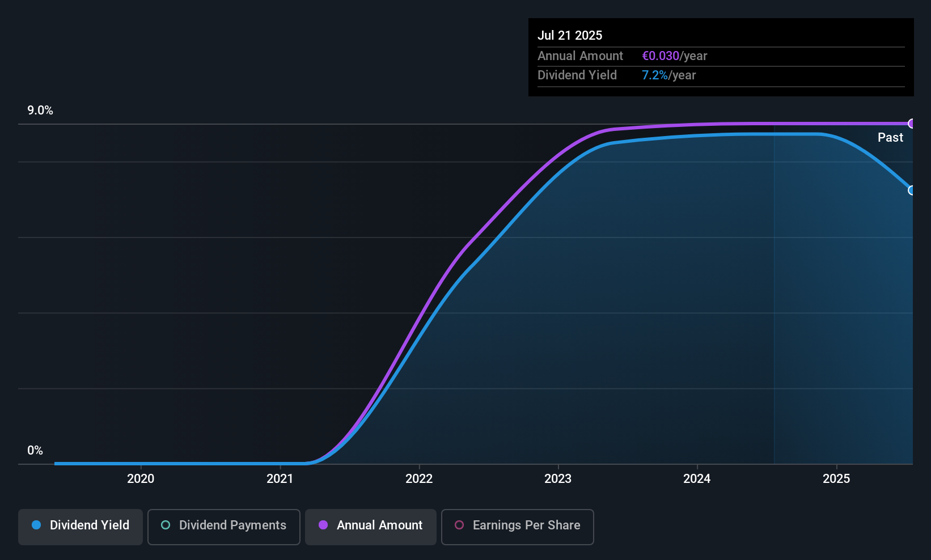Click the 2021 x-axis label
Screen dimensions: 931x560
point(280,479)
